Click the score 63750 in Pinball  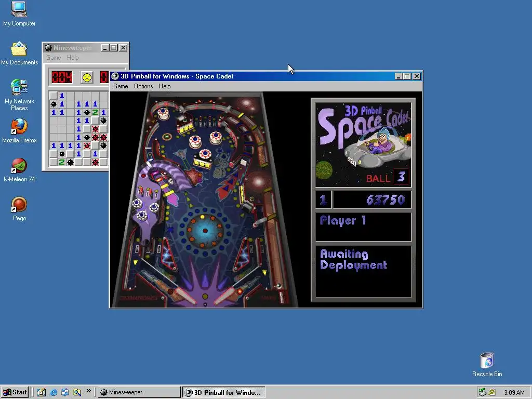385,200
